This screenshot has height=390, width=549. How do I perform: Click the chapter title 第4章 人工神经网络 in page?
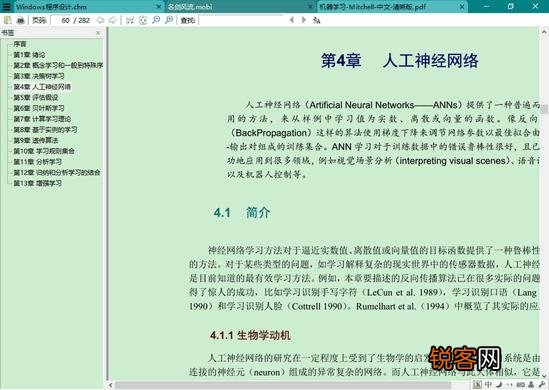pos(399,61)
